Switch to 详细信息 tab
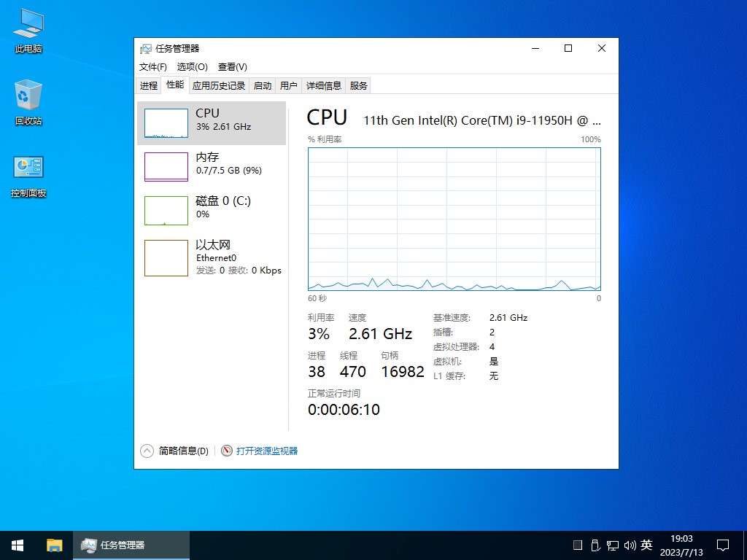 pos(323,86)
